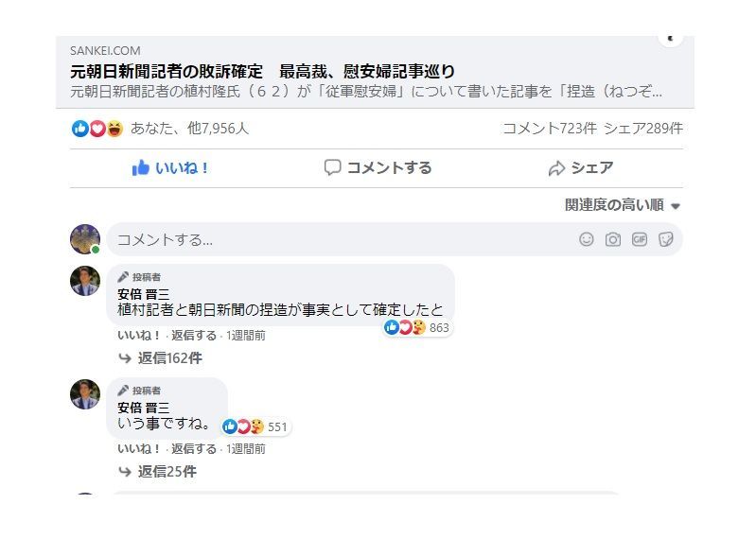The image size is (756, 539).
Task: Click the コメントする action button
Action: [378, 168]
